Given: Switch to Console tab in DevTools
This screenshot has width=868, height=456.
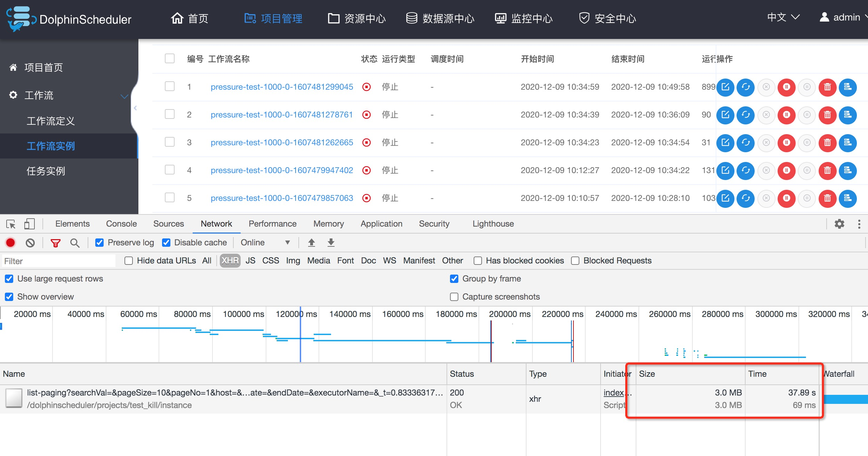Looking at the screenshot, I should point(121,224).
